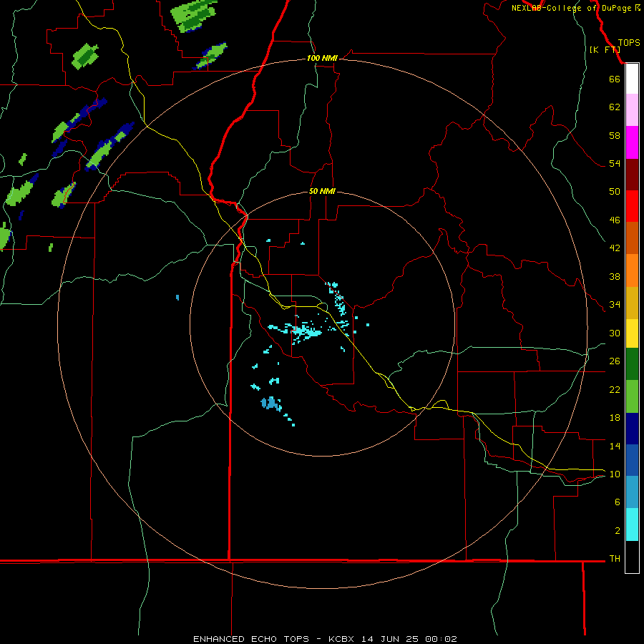
Task: Choose the navy blue legend swatch
Action: click(x=632, y=429)
